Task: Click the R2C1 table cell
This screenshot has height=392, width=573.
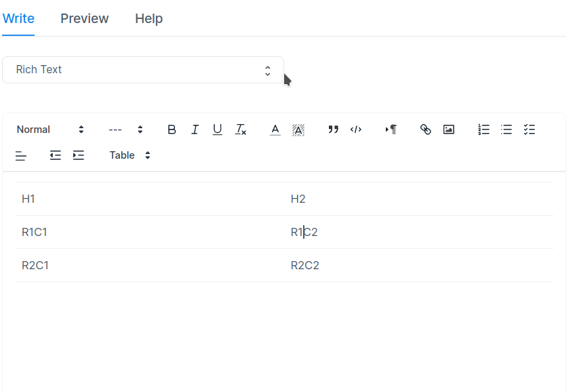Action: 149,266
